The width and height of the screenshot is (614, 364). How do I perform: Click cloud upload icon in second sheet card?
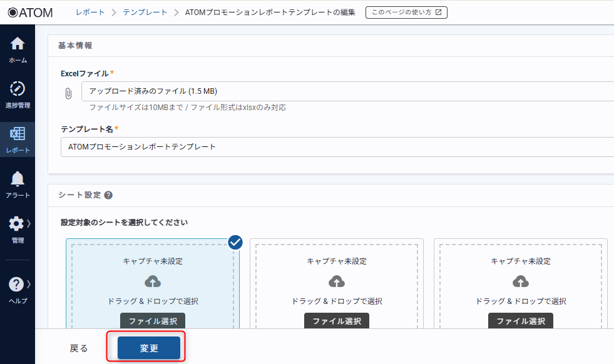coord(337,281)
